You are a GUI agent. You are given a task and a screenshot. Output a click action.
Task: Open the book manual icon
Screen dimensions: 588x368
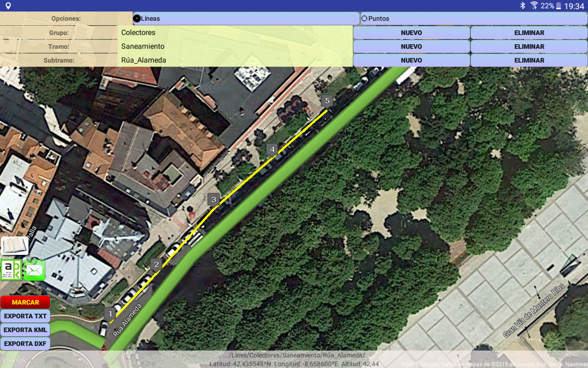(x=15, y=246)
